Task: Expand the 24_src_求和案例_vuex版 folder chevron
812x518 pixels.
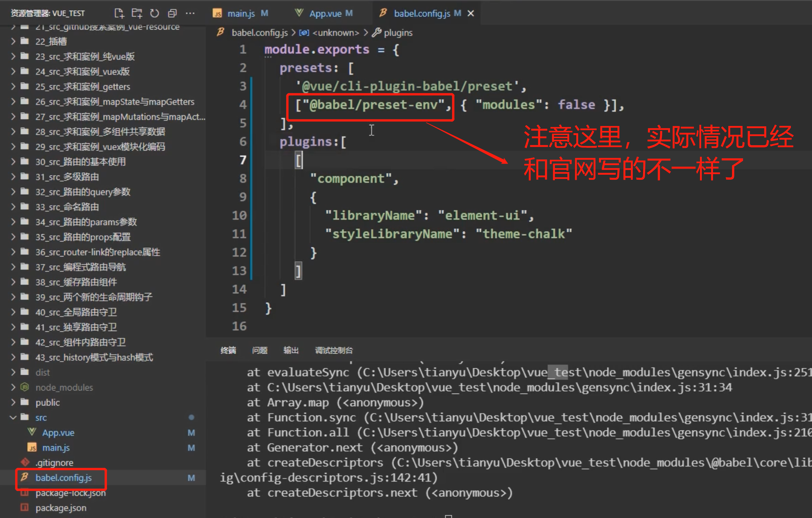Action: coord(13,71)
